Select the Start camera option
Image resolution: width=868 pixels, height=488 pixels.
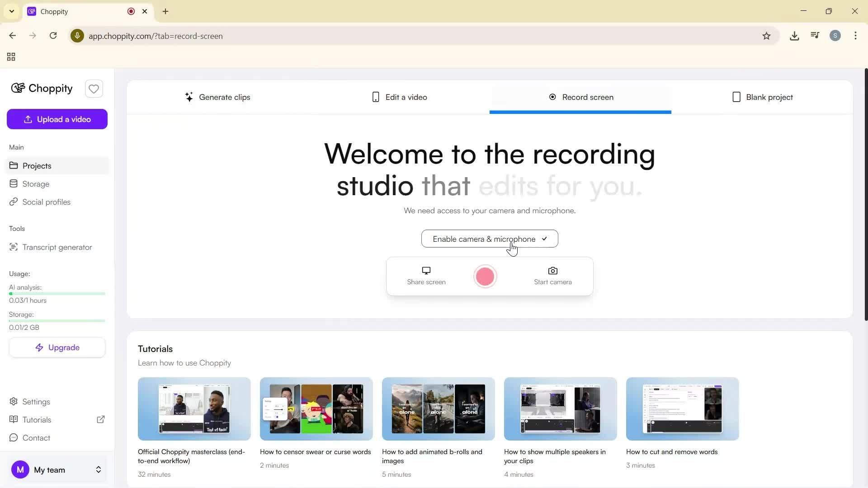tap(552, 276)
